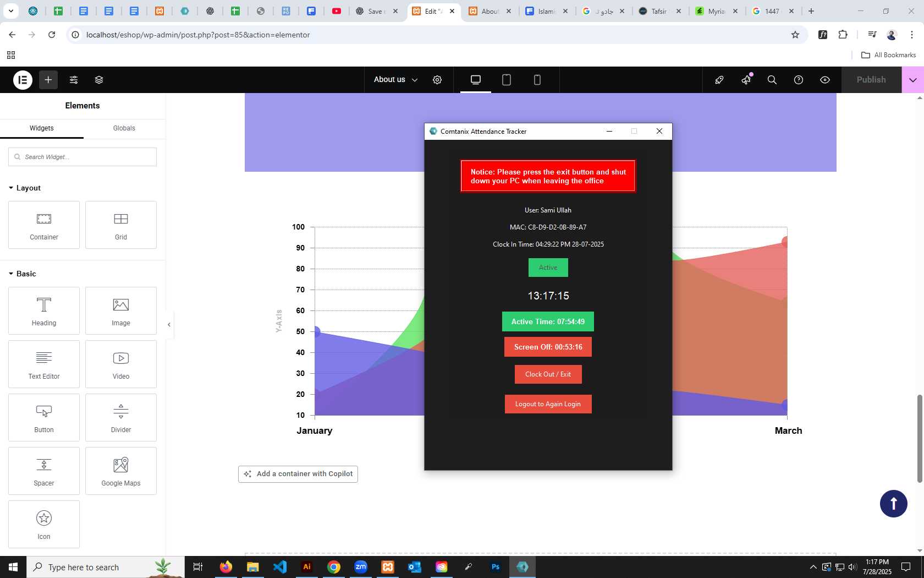Click the localhost address bar

pyautogui.click(x=429, y=35)
